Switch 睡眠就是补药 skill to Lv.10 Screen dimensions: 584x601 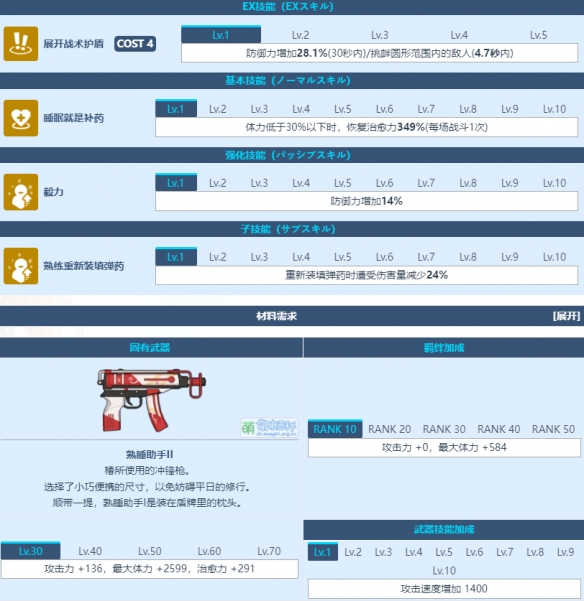[554, 109]
